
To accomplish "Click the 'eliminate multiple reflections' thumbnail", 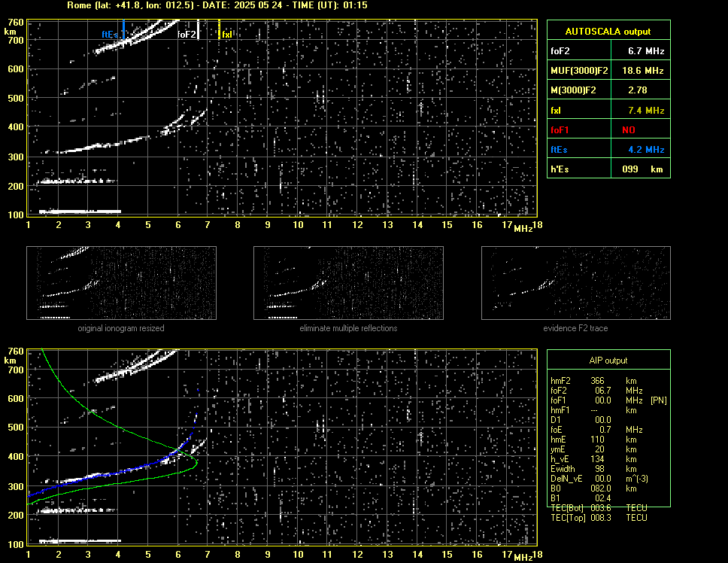I will click(x=348, y=283).
